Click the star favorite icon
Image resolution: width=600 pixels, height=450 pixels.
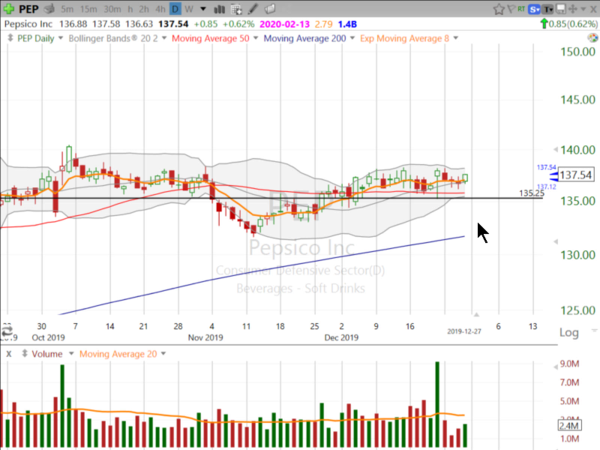tap(499, 9)
